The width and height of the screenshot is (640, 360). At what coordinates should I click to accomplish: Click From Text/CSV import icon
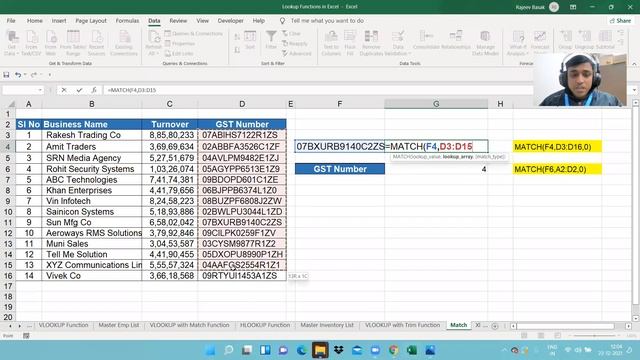[31, 43]
